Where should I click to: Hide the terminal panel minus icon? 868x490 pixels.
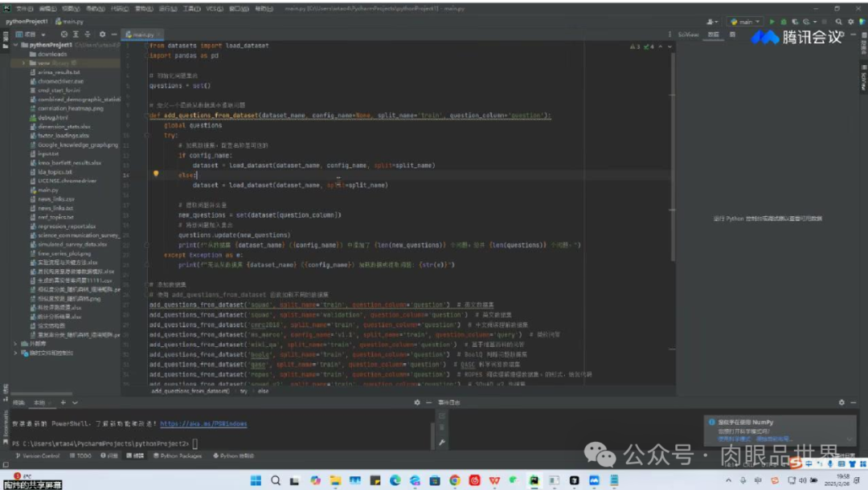coord(428,402)
